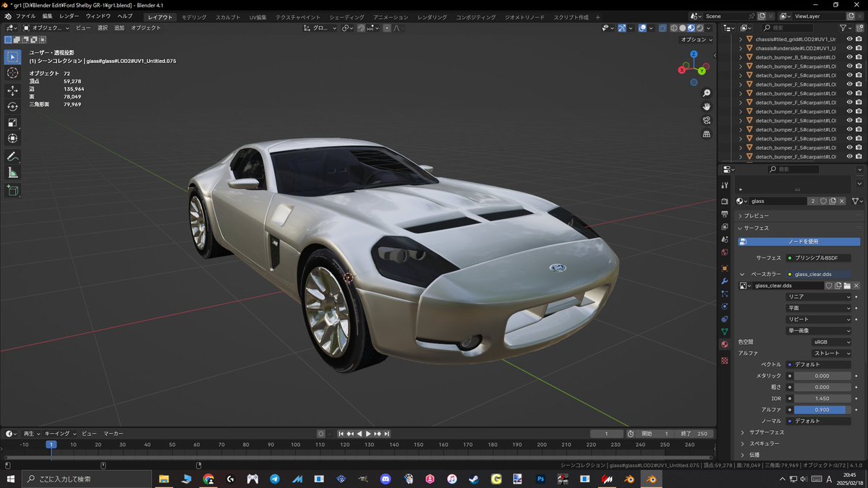Select the Select Box tool
The image size is (868, 488).
pos(12,57)
